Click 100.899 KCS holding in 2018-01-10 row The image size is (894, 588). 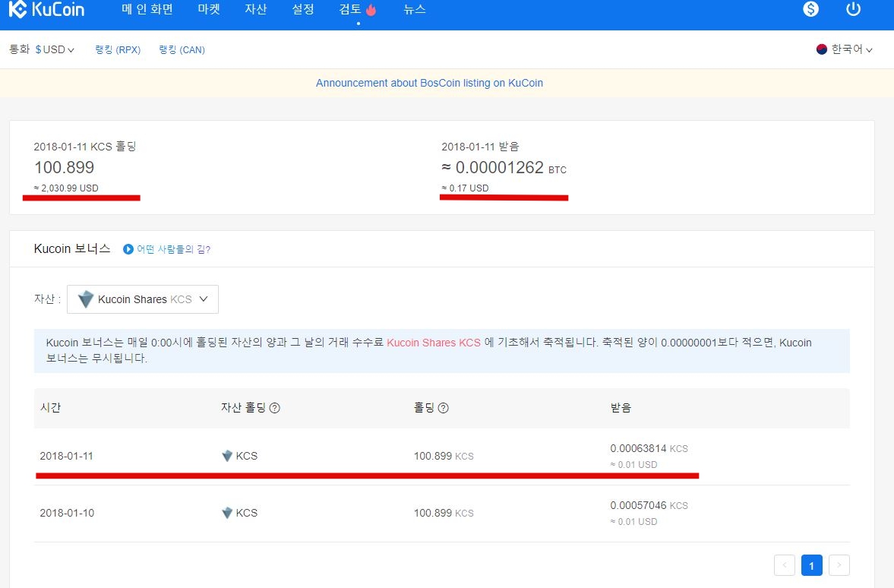[444, 513]
